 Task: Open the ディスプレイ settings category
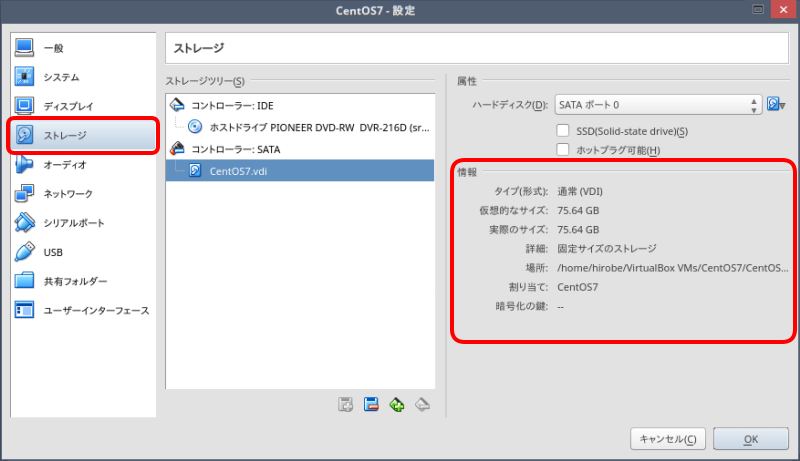click(x=83, y=106)
